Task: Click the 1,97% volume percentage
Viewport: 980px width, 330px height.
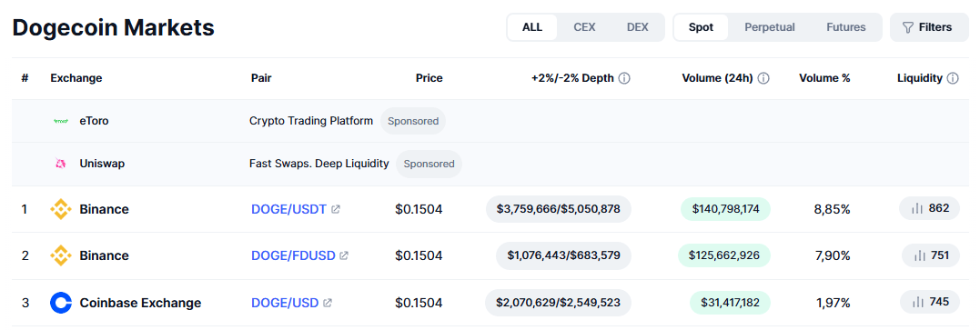Action: (x=834, y=303)
